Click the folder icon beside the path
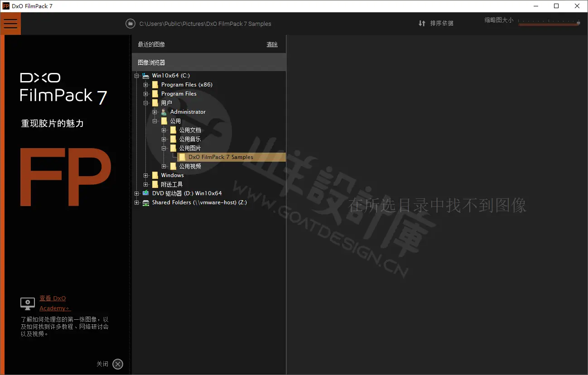Image resolution: width=588 pixels, height=375 pixels. point(130,24)
